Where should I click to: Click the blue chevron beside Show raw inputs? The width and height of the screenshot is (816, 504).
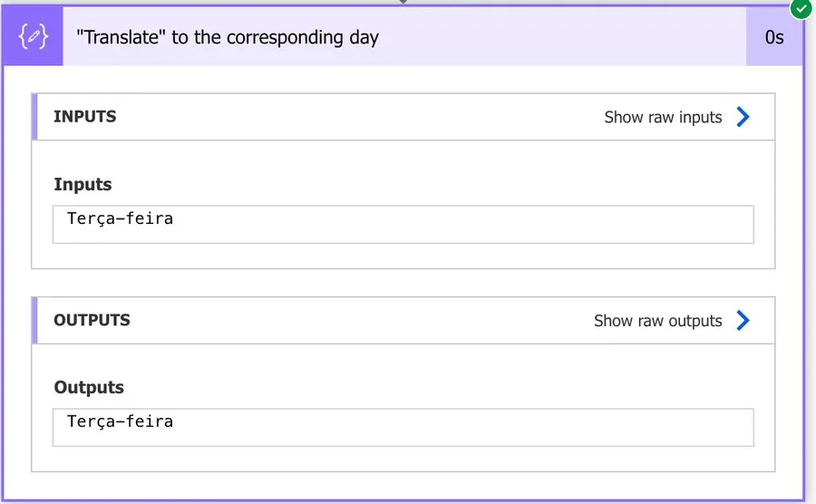[x=743, y=117]
